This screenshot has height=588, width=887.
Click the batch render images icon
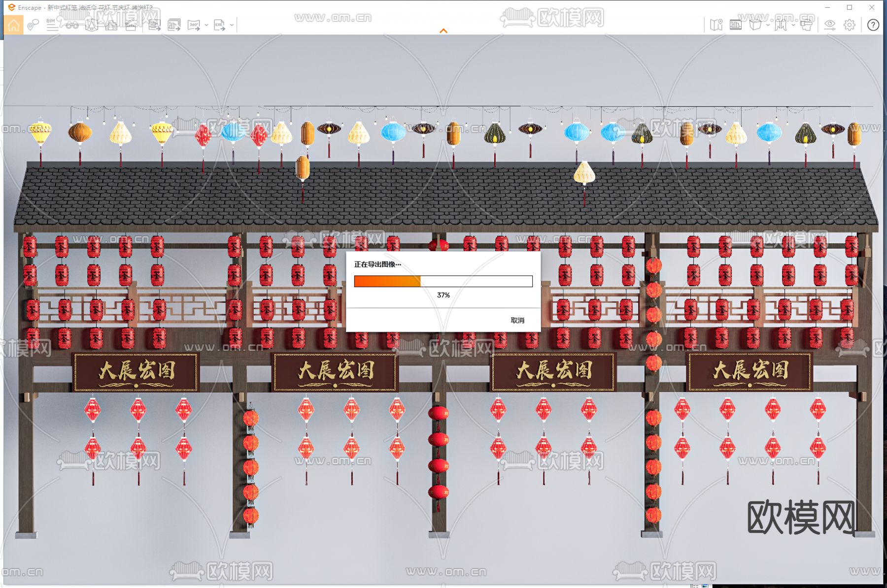point(174,25)
